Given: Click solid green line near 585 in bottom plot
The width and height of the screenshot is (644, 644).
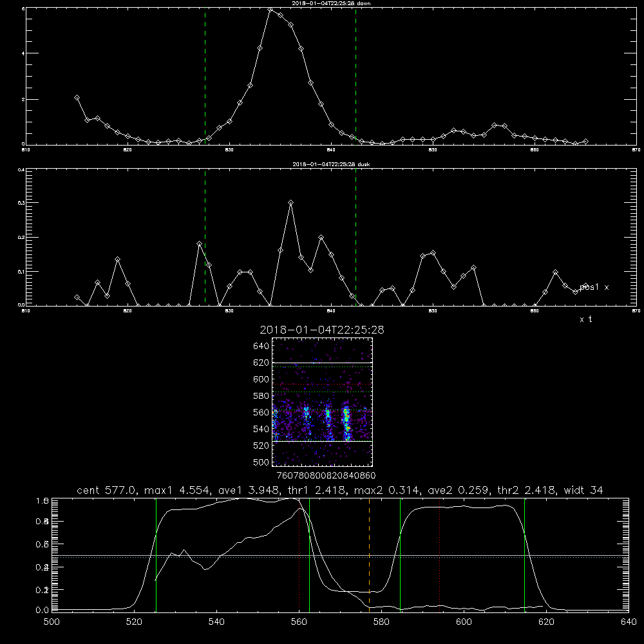Looking at the screenshot, I should 400,555.
